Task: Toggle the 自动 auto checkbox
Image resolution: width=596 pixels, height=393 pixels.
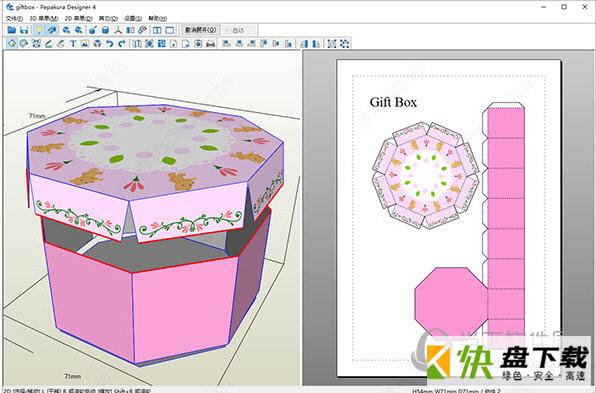Action: tap(234, 30)
